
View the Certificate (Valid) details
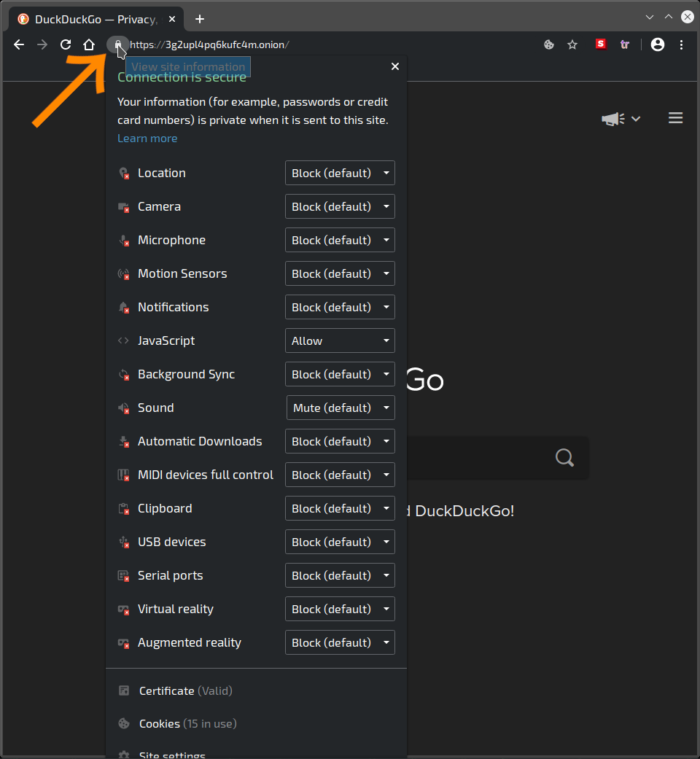[185, 690]
